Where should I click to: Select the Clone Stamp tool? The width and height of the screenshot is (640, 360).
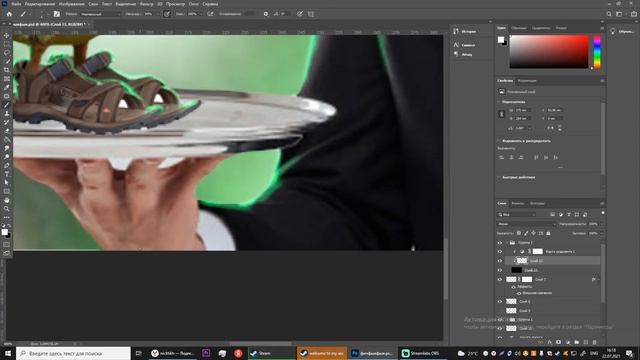pyautogui.click(x=7, y=113)
